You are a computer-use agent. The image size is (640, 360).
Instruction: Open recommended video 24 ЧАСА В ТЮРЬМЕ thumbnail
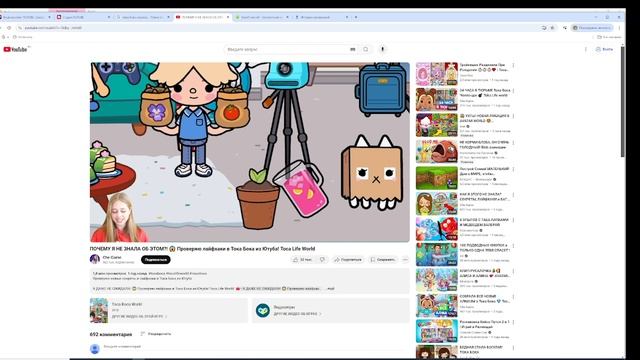437,99
